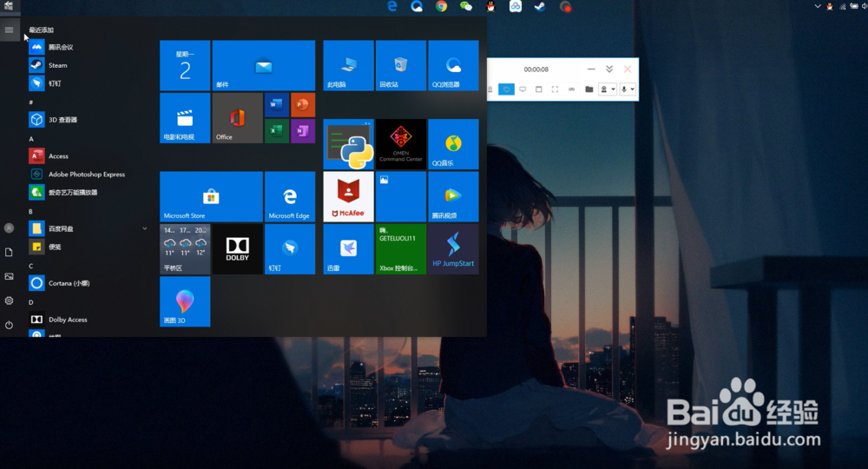Image resolution: width=868 pixels, height=469 pixels.
Task: Launch Access from the app list
Action: point(89,156)
